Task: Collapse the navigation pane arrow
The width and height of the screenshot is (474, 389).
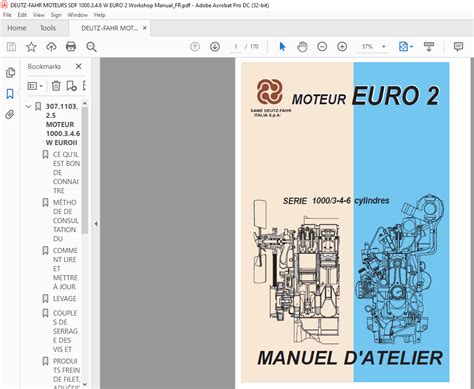Action: 96,224
